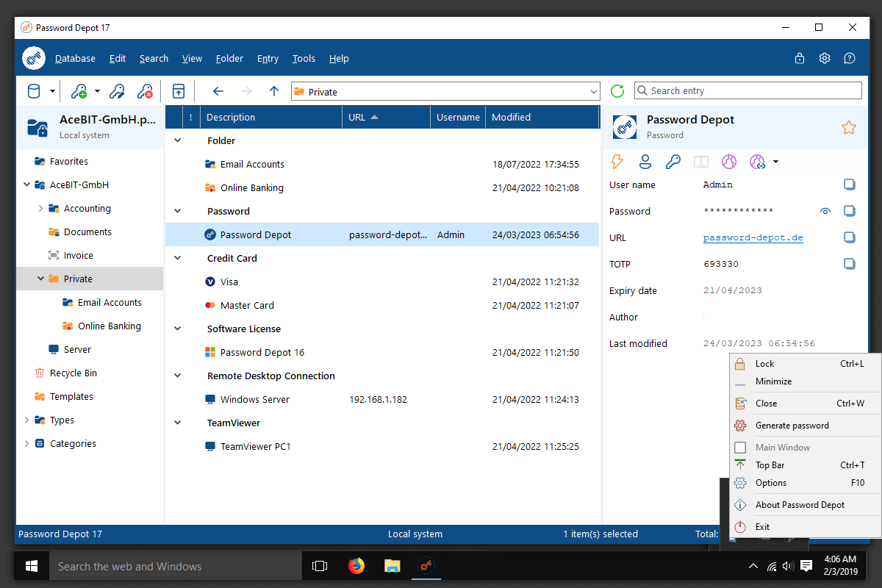Open the Action Center notification icon
Screen dimensions: 882x588
[x=806, y=566]
